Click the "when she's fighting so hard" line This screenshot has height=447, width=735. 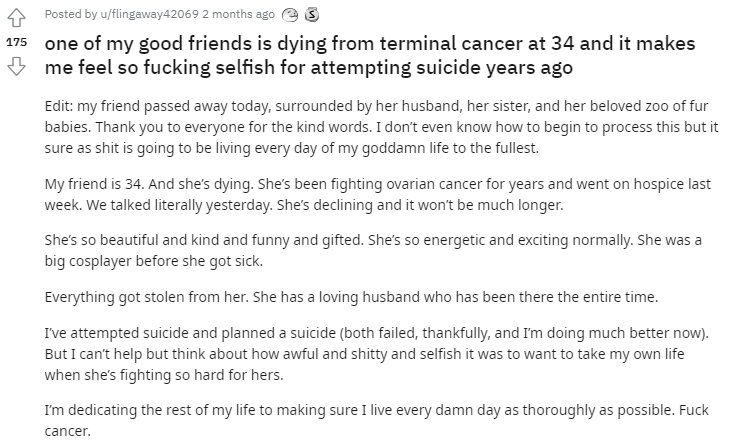click(164, 375)
